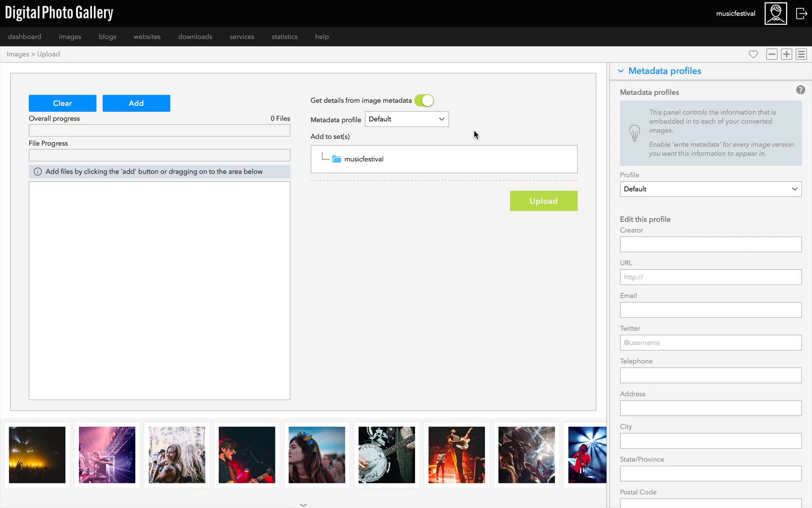Open the Profile dropdown in side panel
812x508 pixels.
710,189
